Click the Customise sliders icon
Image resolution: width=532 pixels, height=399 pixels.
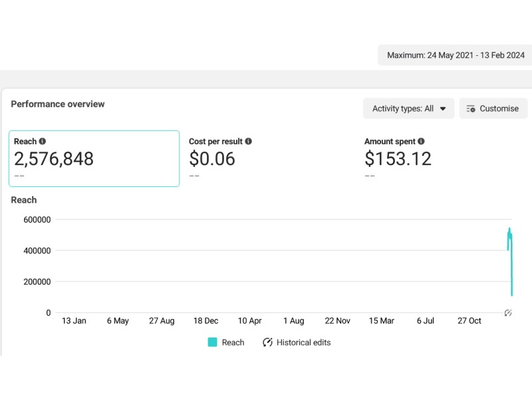[x=471, y=108]
